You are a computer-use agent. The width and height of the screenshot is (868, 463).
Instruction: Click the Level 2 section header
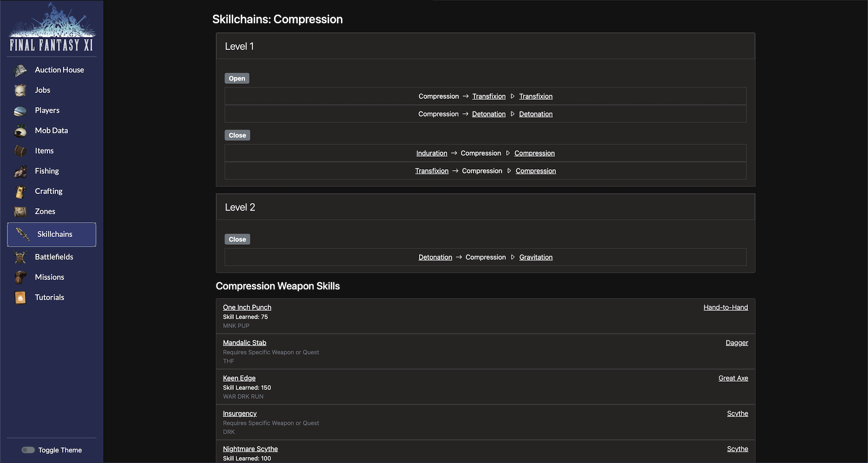pyautogui.click(x=240, y=207)
